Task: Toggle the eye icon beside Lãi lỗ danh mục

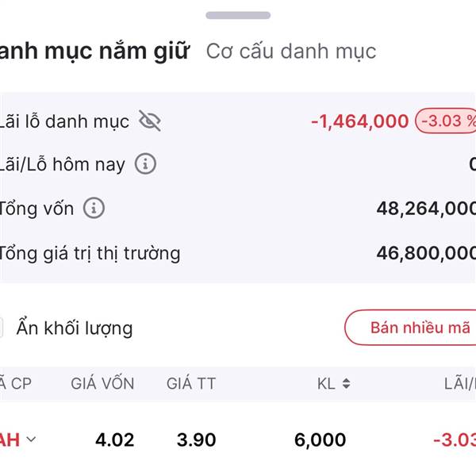Action: coord(149,121)
